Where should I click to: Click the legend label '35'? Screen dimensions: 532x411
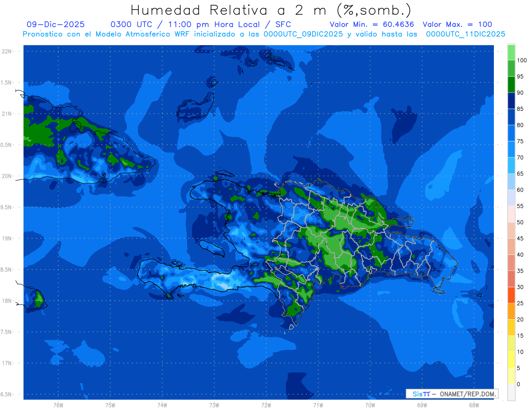point(520,271)
